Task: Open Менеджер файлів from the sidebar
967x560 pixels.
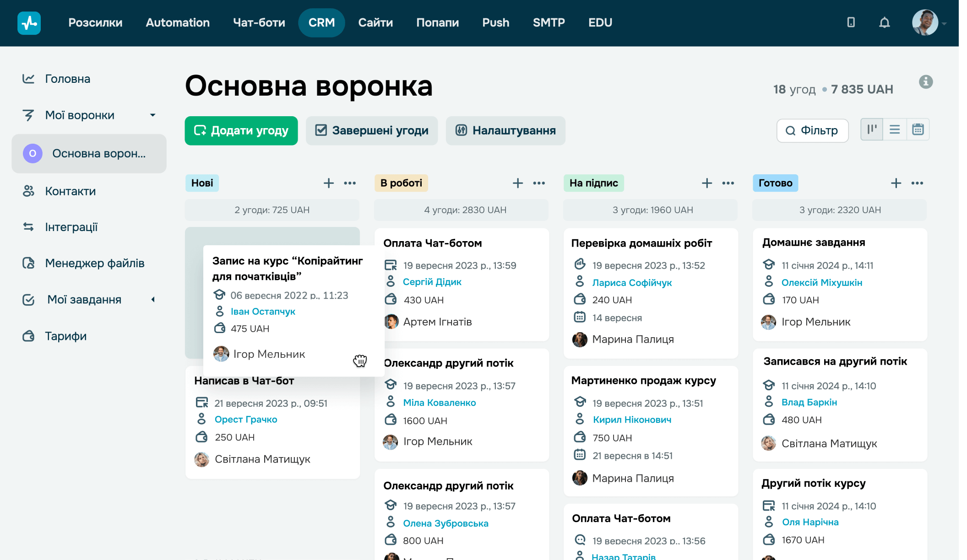Action: point(94,263)
